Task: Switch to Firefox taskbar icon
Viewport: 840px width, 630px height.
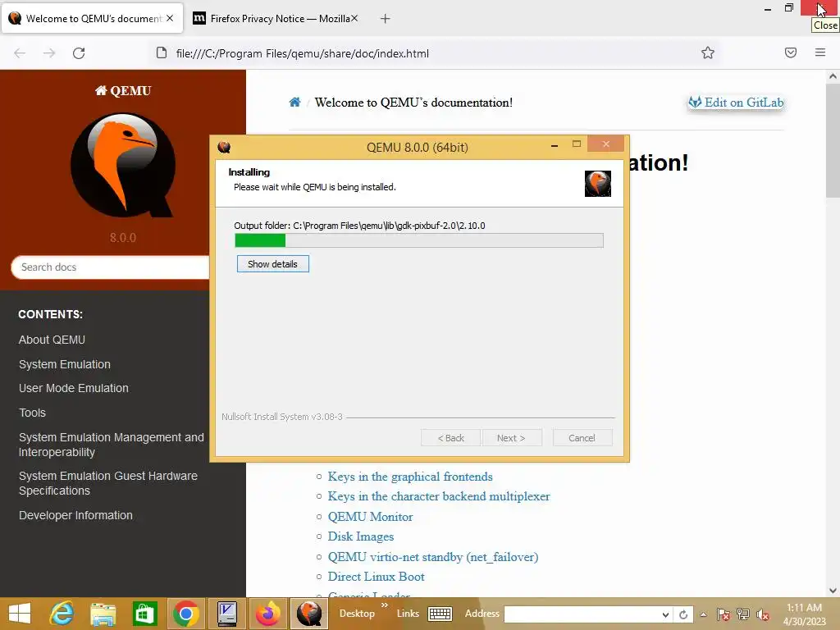Action: (x=268, y=614)
